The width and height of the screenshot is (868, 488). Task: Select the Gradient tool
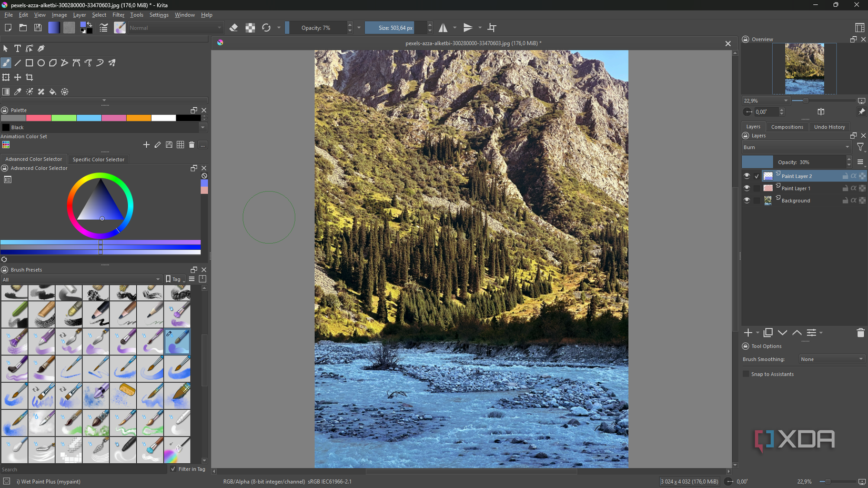click(6, 91)
